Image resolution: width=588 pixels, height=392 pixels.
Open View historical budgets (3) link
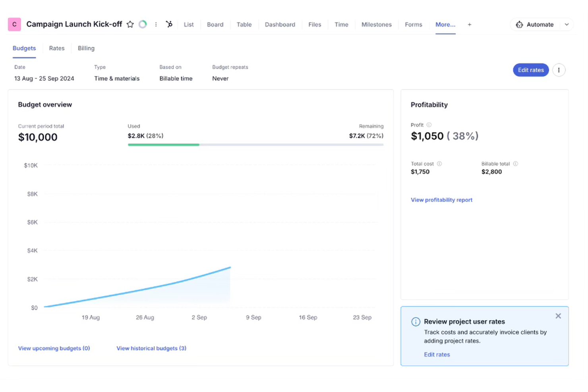(151, 348)
